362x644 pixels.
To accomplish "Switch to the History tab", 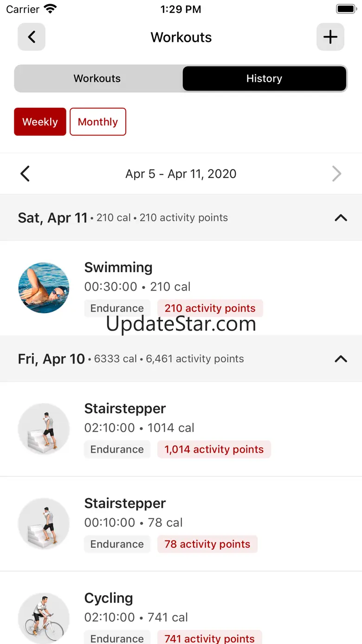I will [x=264, y=78].
